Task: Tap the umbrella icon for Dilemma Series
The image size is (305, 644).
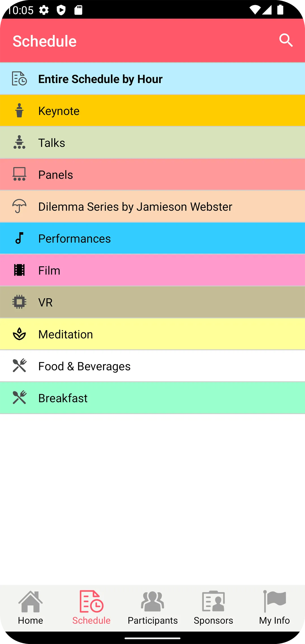Action: pyautogui.click(x=19, y=206)
